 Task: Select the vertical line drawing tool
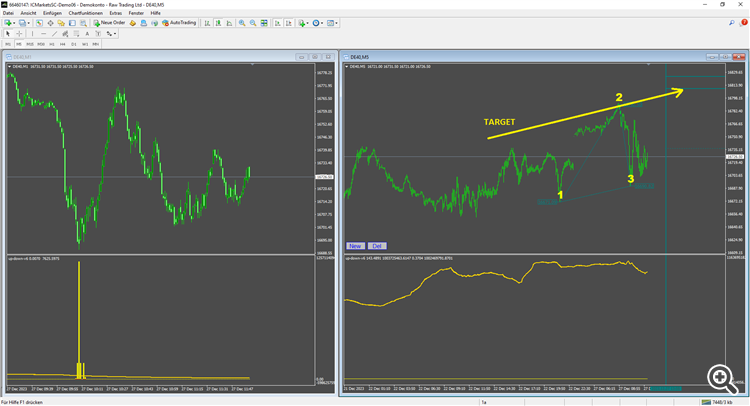(x=33, y=33)
